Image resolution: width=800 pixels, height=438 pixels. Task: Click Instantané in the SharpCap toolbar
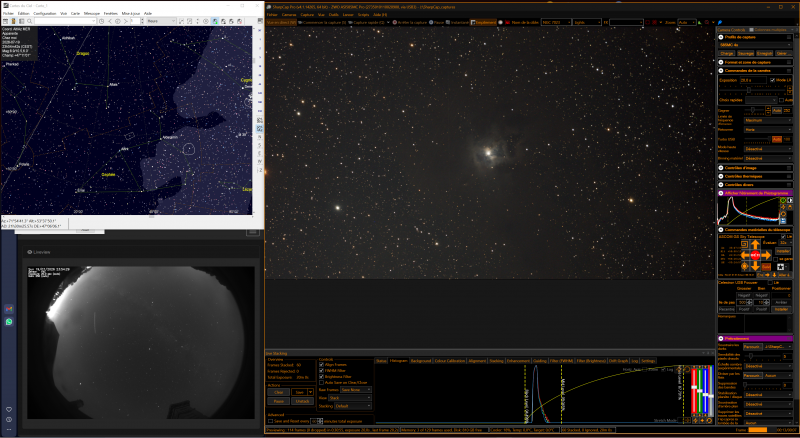[x=457, y=22]
